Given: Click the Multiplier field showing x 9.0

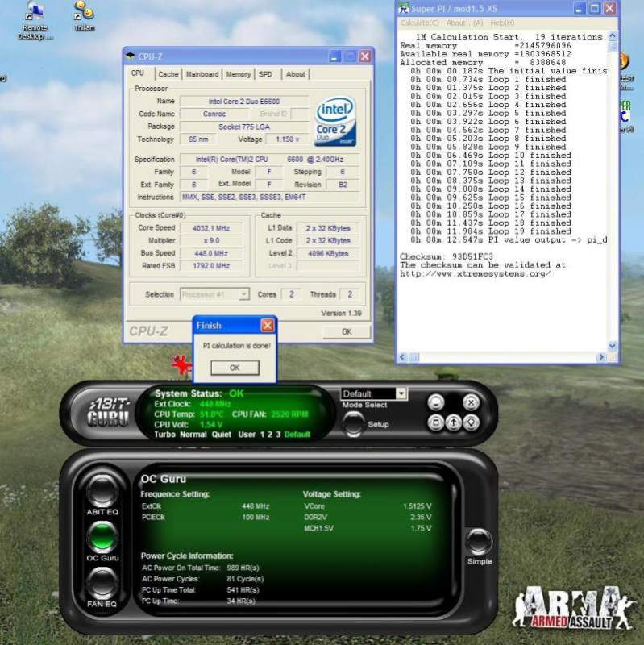Looking at the screenshot, I should point(211,240).
